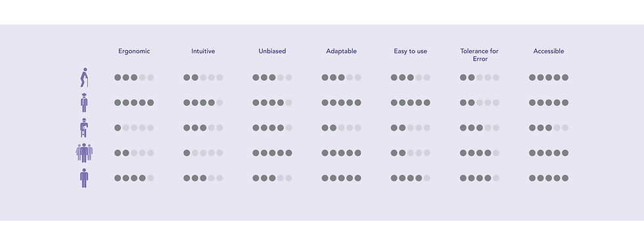Click the Adaptable column label

point(341,51)
